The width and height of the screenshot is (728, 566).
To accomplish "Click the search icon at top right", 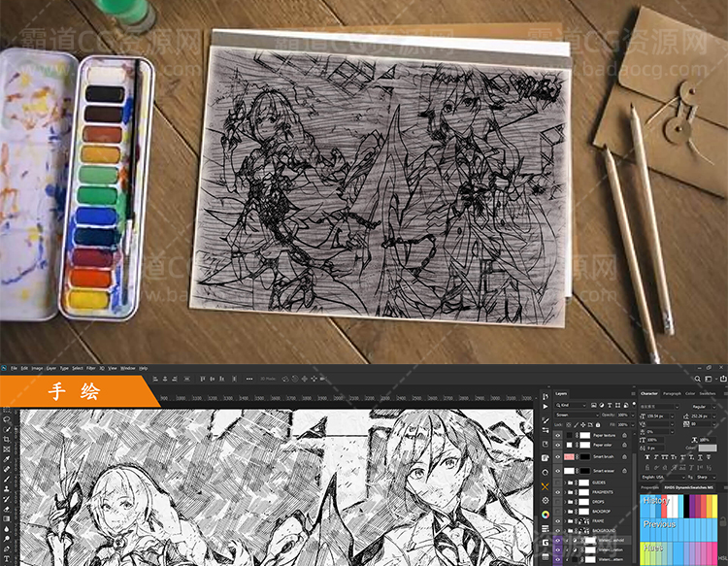I will pos(697,379).
